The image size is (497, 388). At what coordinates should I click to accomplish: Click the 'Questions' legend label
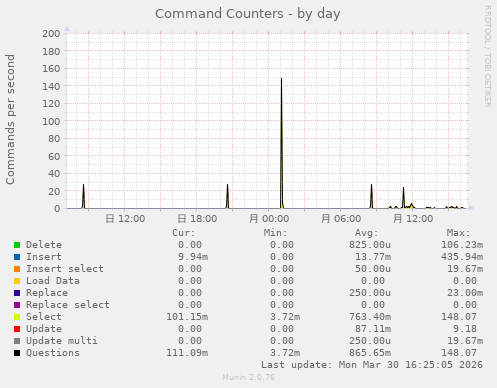tap(53, 353)
